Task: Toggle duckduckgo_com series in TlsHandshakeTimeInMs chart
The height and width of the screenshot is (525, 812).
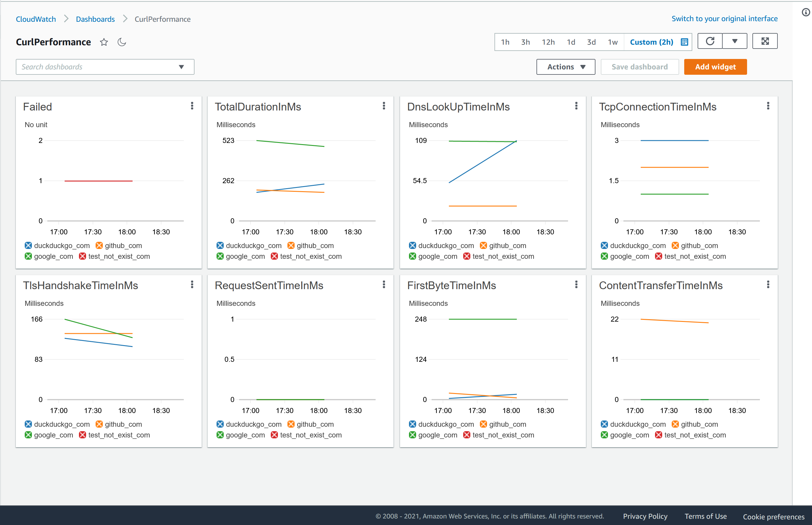Action: [x=28, y=424]
